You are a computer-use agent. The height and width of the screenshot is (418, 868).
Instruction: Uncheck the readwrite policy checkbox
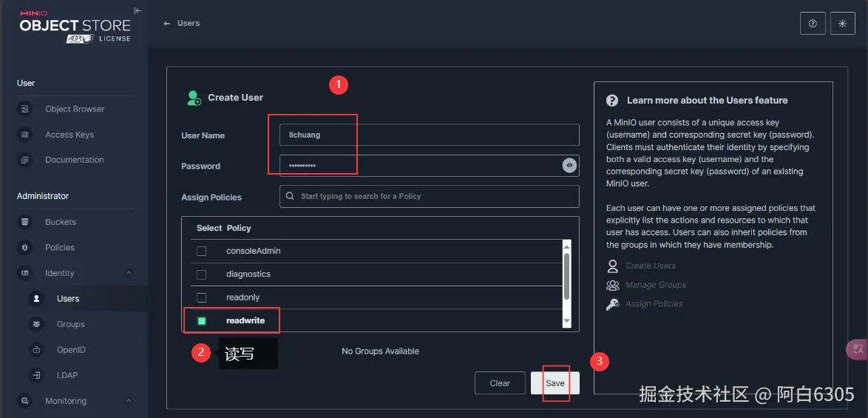pyautogui.click(x=202, y=321)
